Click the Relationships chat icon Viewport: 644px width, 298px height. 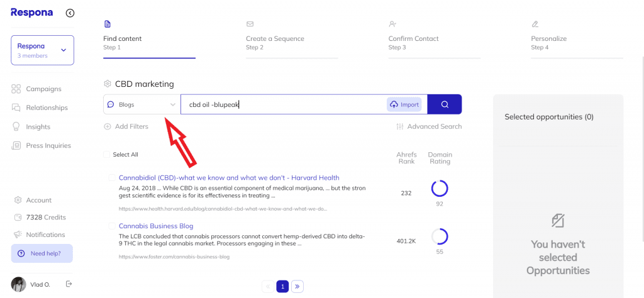(16, 108)
